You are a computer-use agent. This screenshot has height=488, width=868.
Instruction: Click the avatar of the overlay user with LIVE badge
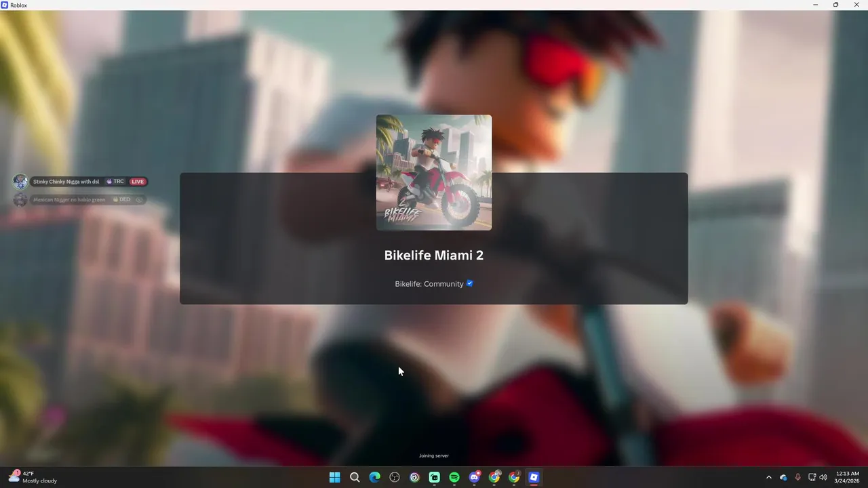pyautogui.click(x=20, y=182)
